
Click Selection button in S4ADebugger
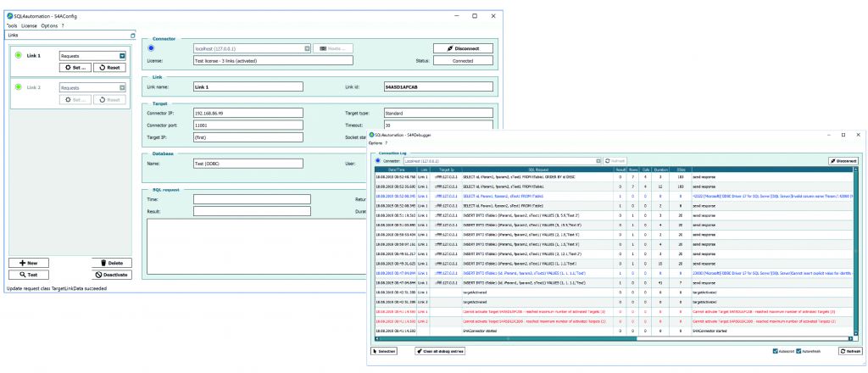(x=383, y=351)
